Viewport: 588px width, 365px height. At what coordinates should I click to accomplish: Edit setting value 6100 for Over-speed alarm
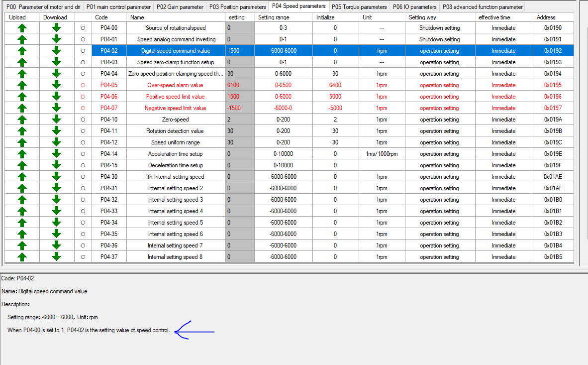pyautogui.click(x=240, y=85)
